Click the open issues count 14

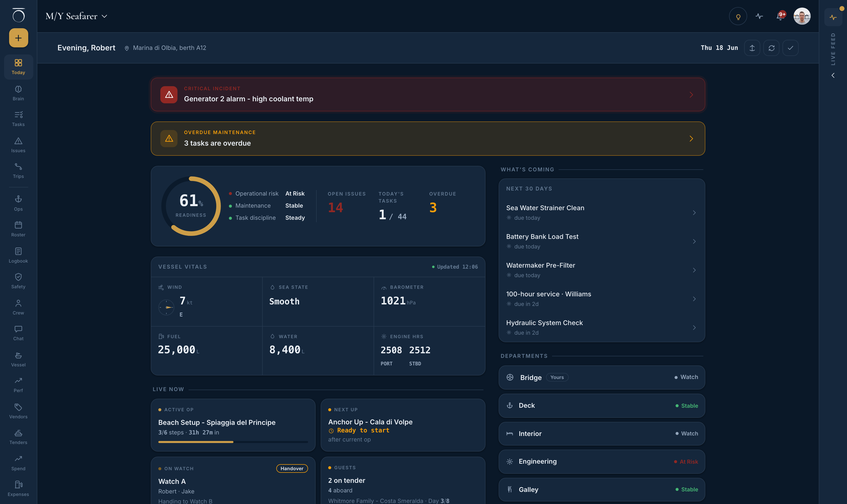335,207
